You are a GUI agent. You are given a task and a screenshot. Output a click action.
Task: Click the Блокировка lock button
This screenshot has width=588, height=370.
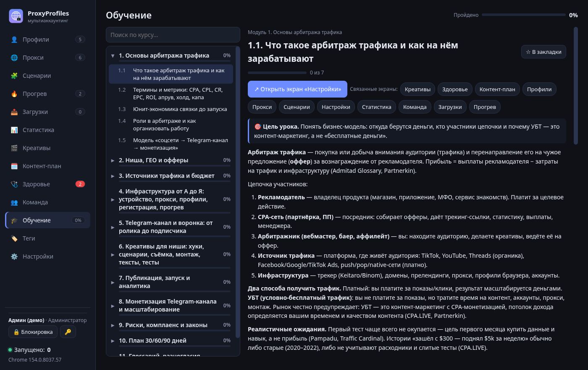click(33, 332)
